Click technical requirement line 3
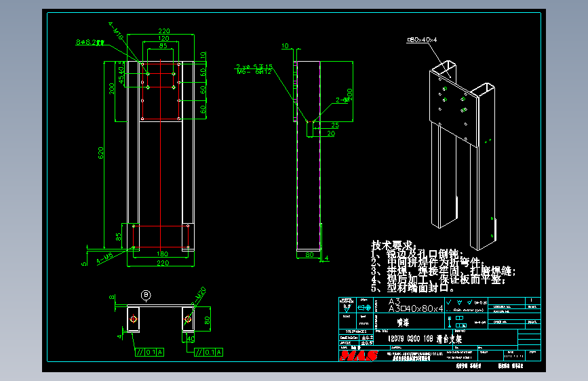 coord(444,271)
